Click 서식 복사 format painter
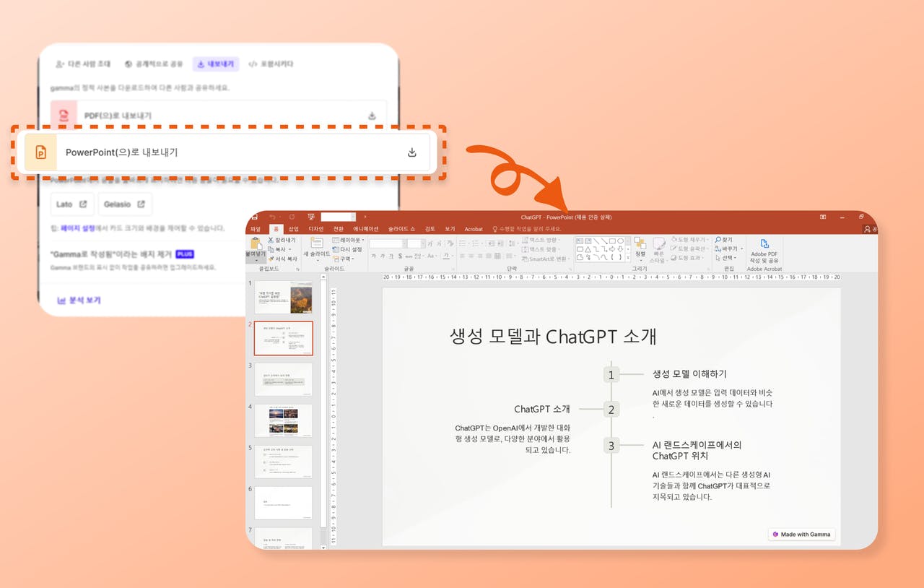 (x=282, y=259)
